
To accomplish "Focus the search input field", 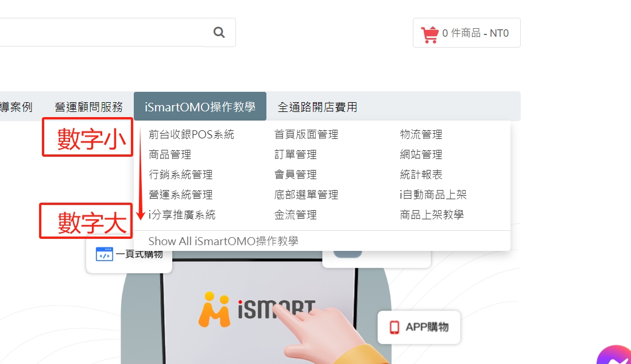I will (100, 32).
